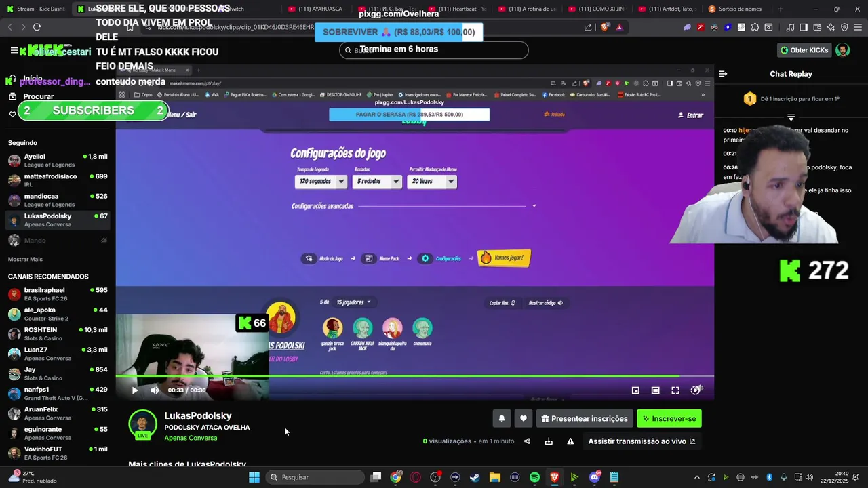
Task: Open the Kick sidebar hamburger menu
Action: pyautogui.click(x=14, y=50)
